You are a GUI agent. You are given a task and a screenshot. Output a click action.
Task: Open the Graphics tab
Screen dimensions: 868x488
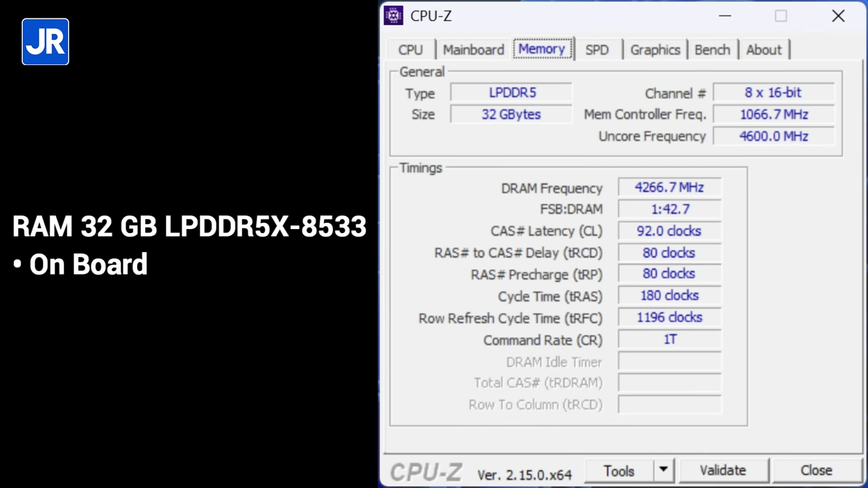[654, 49]
